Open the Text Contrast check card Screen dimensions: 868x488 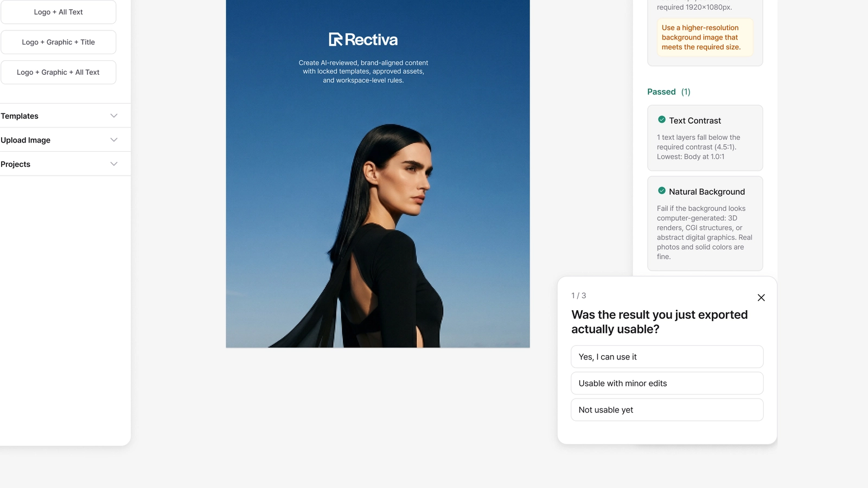[705, 138]
